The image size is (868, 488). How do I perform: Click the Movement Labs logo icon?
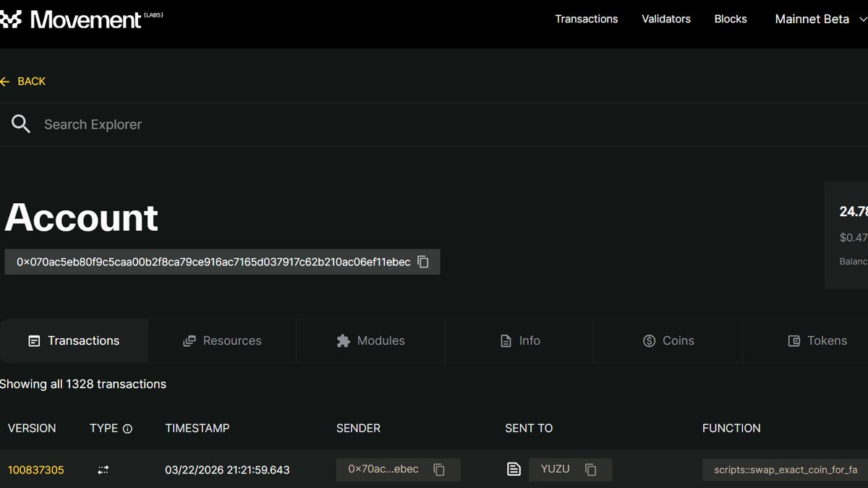pos(12,19)
